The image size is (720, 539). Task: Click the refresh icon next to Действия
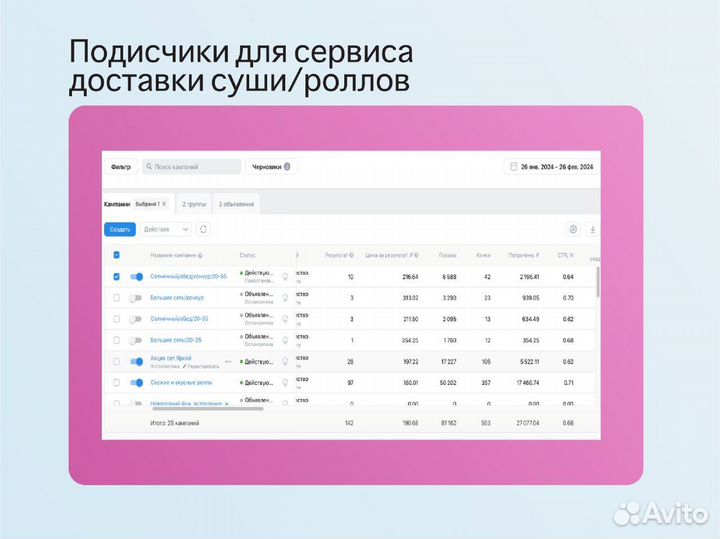[203, 229]
